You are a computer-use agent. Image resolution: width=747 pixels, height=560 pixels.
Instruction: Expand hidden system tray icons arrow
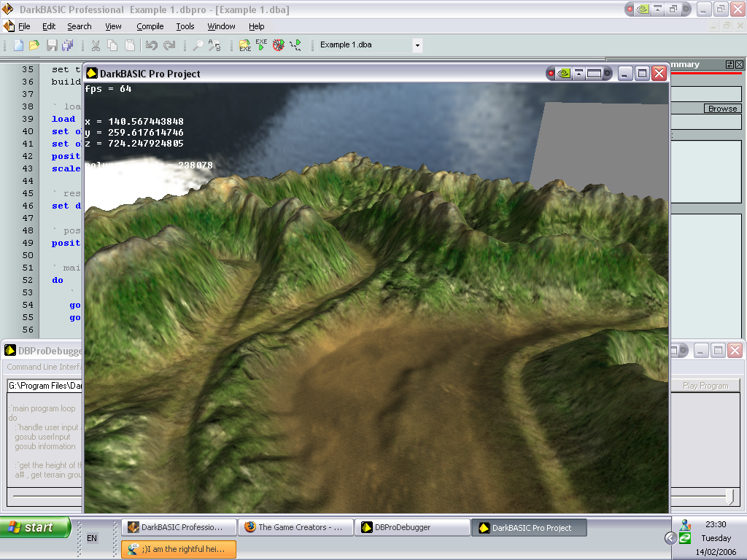click(670, 538)
